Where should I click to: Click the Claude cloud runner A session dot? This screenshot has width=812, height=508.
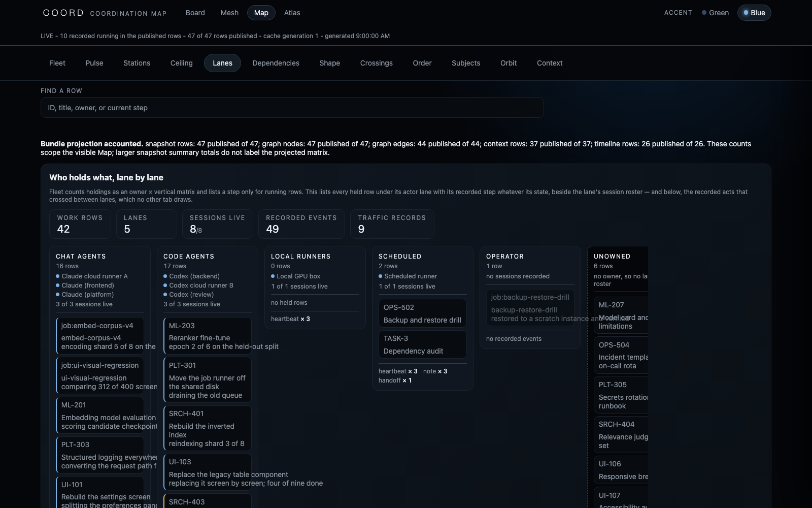[x=58, y=276]
